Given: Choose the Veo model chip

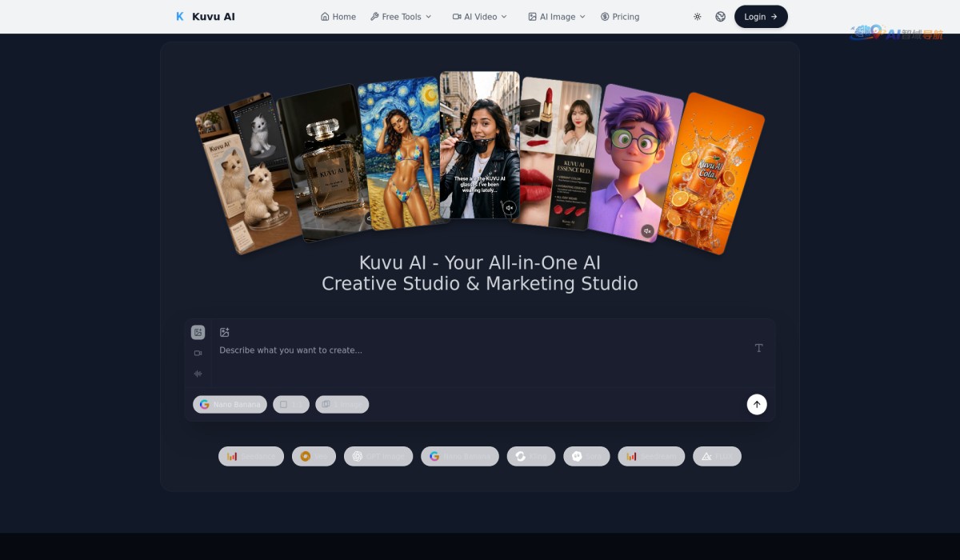Looking at the screenshot, I should [x=314, y=456].
